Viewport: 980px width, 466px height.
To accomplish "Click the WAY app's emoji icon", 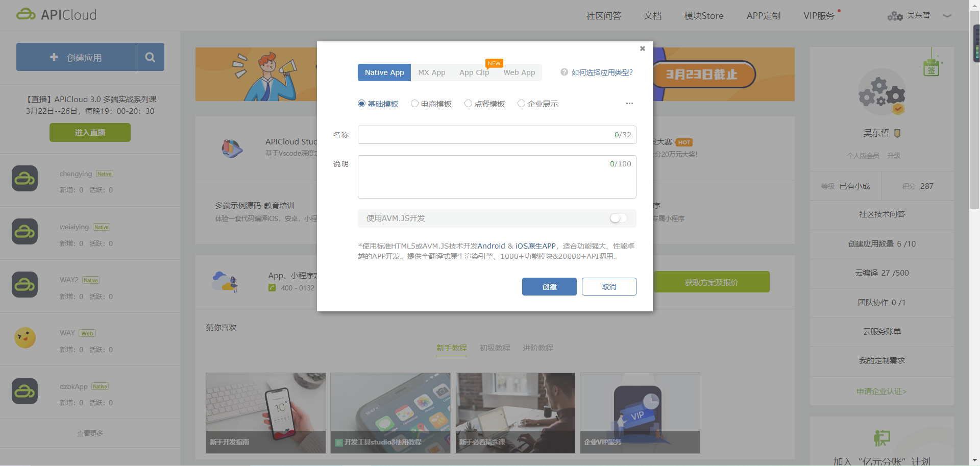I will pos(24,337).
